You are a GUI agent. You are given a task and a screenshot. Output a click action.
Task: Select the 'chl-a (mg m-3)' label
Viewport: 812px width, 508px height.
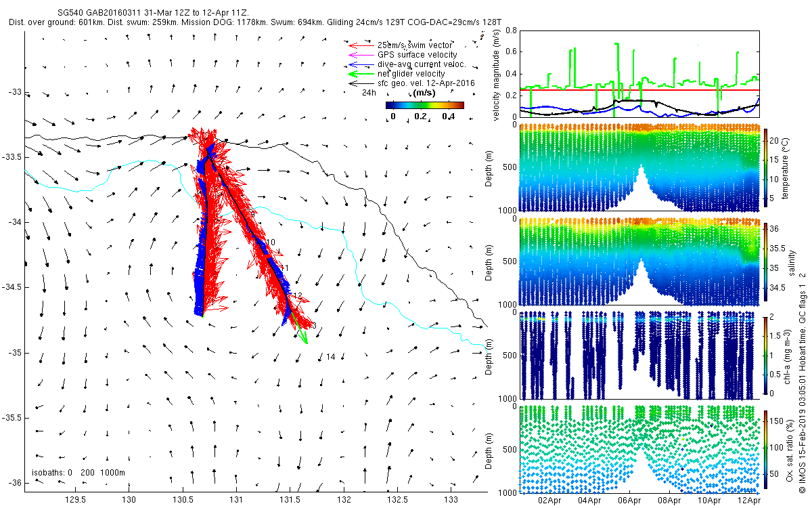(789, 355)
